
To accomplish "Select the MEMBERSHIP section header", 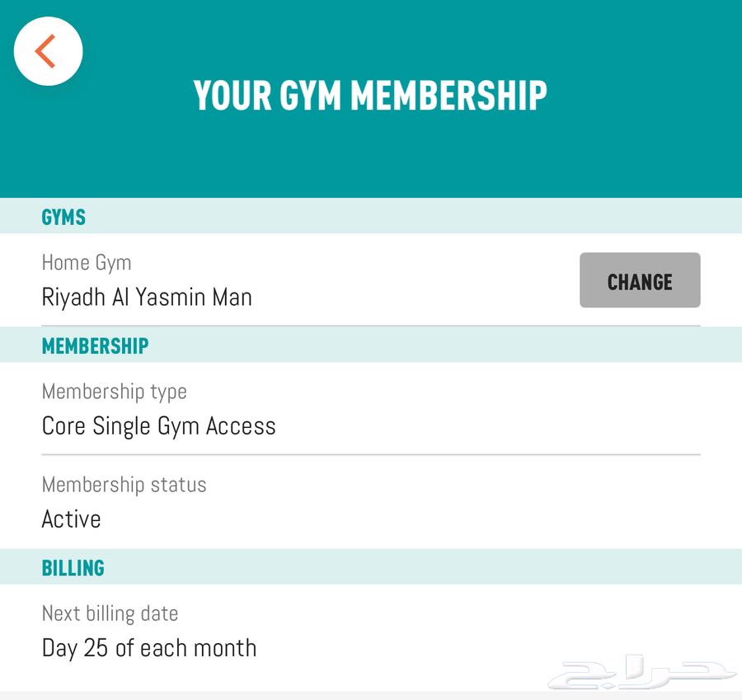I will (x=95, y=345).
